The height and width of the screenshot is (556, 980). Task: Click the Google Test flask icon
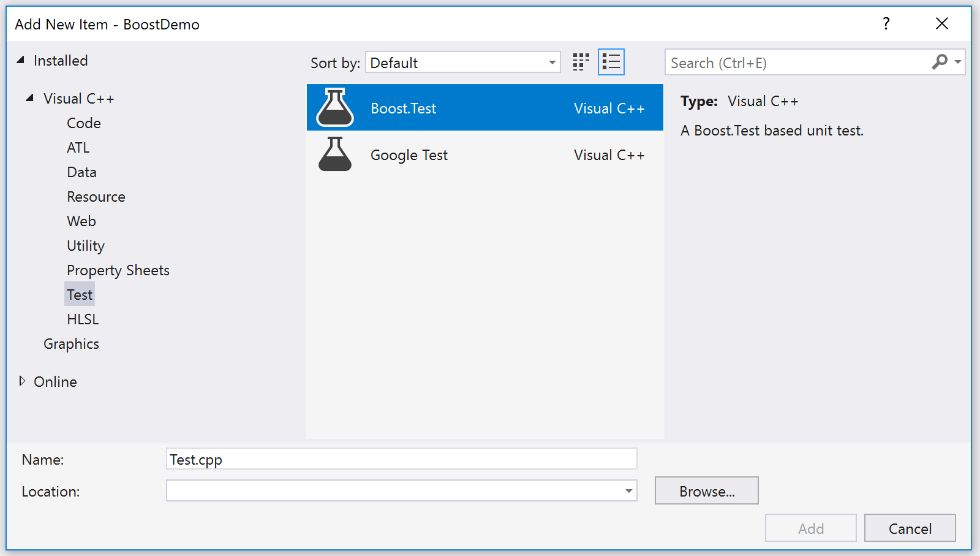(334, 154)
